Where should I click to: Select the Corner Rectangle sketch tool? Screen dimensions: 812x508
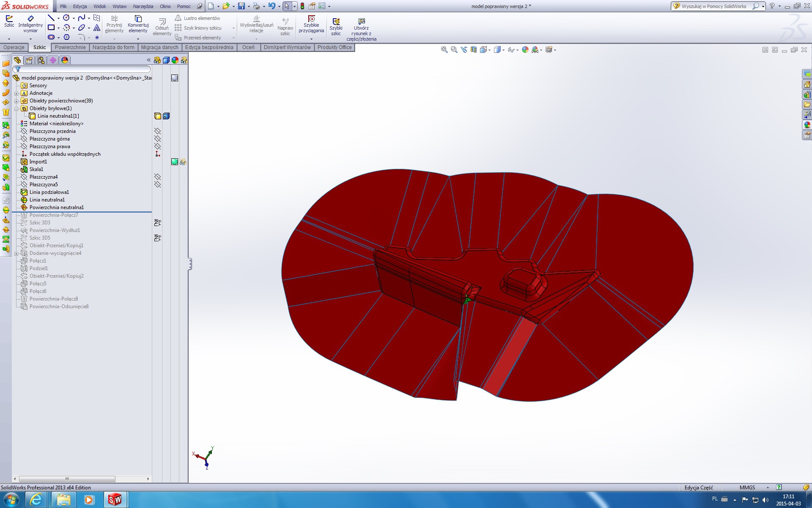click(x=51, y=28)
